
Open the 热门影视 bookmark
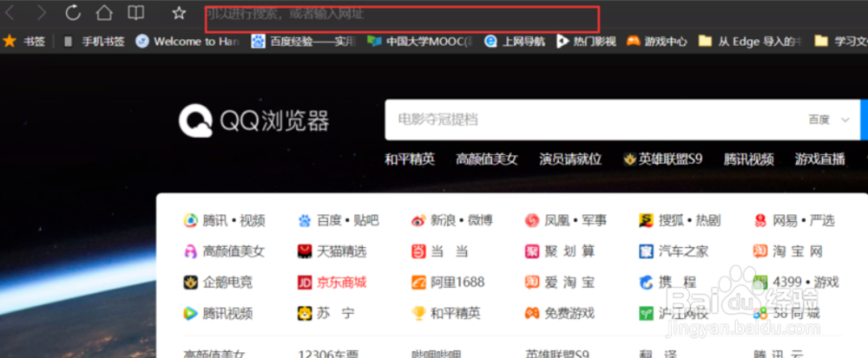586,42
